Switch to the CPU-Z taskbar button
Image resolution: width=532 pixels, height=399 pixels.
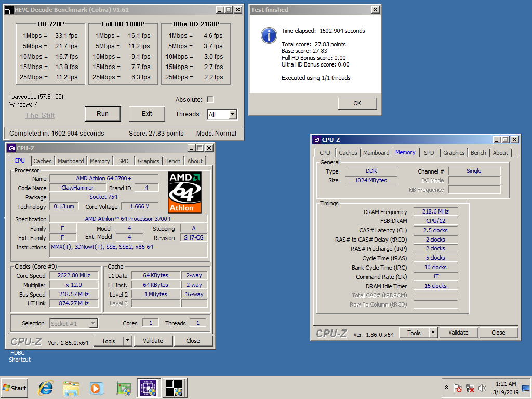pos(149,388)
